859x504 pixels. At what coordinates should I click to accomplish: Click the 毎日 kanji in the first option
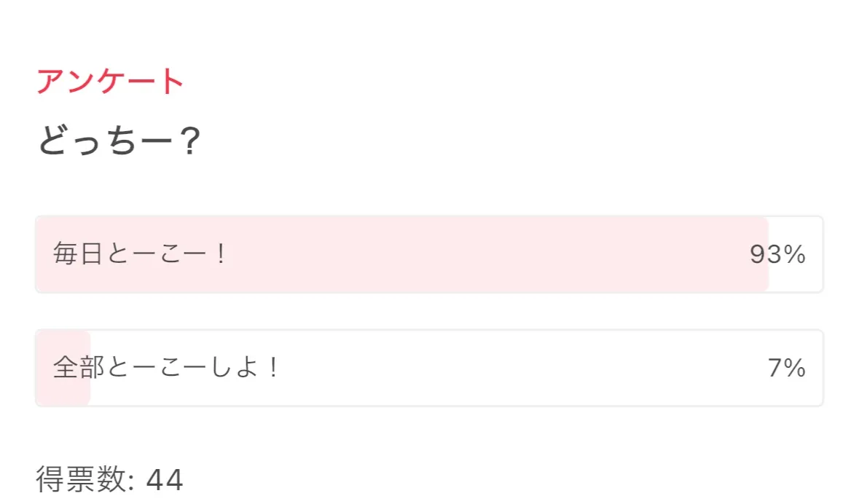click(78, 255)
